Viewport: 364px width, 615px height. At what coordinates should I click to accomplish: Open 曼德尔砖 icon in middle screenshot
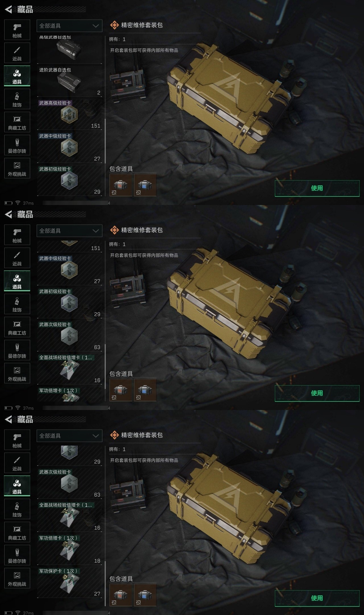coord(17,350)
